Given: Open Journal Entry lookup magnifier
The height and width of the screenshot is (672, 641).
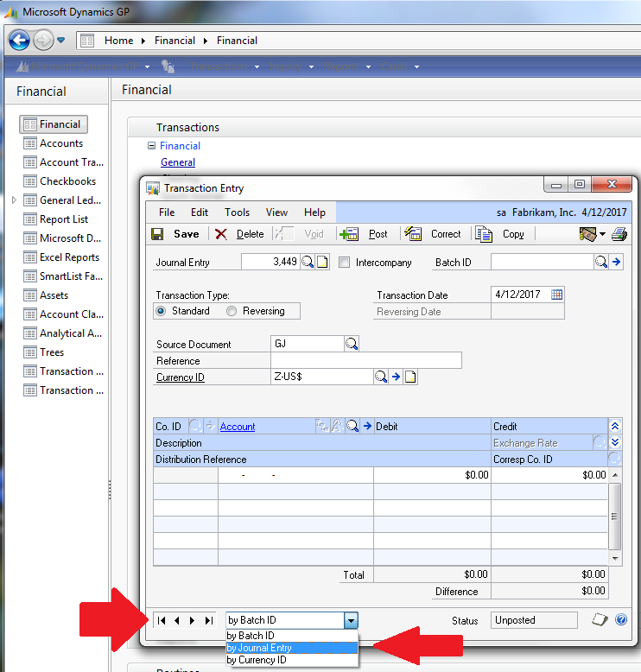Looking at the screenshot, I should (x=308, y=263).
